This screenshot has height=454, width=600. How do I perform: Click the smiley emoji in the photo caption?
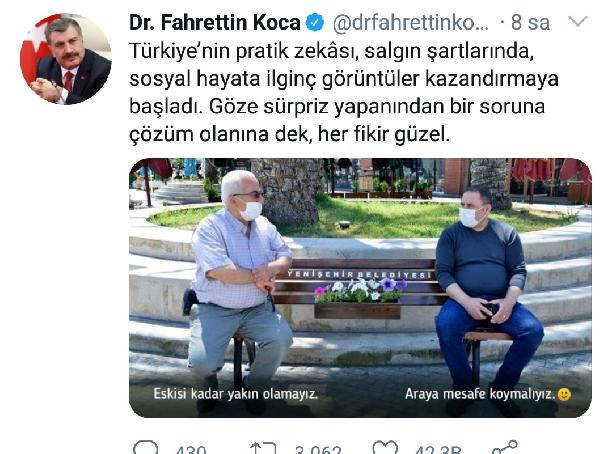click(x=564, y=394)
